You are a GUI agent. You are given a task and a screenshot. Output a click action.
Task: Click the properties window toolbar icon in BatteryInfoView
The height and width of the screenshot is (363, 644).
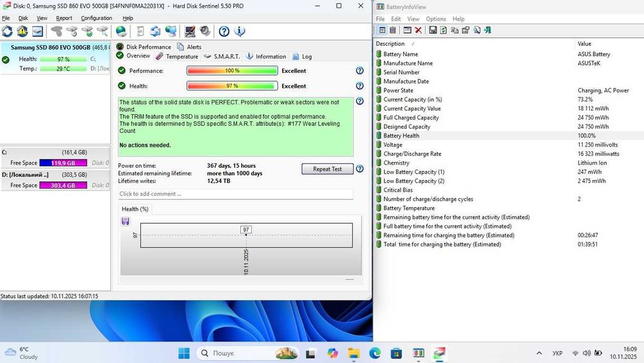(407, 30)
